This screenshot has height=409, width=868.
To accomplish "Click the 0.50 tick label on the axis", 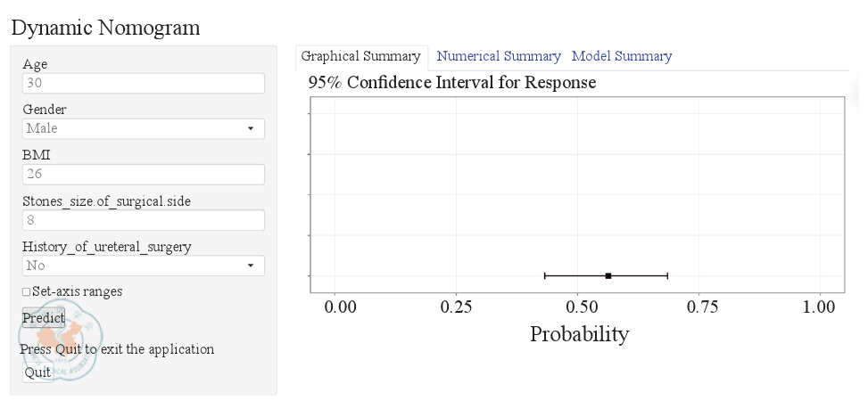I will (x=577, y=307).
